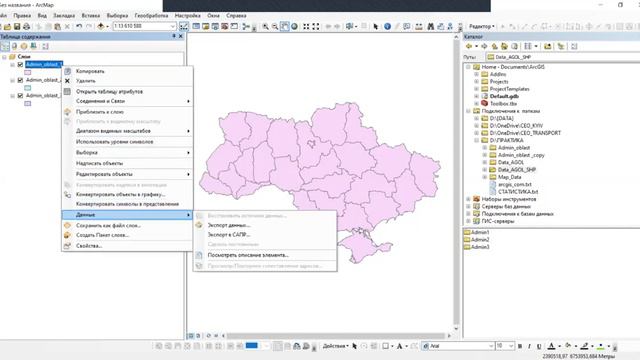This screenshot has height=360, width=640.
Task: Activate the Identify tool
Action: pos(387,27)
